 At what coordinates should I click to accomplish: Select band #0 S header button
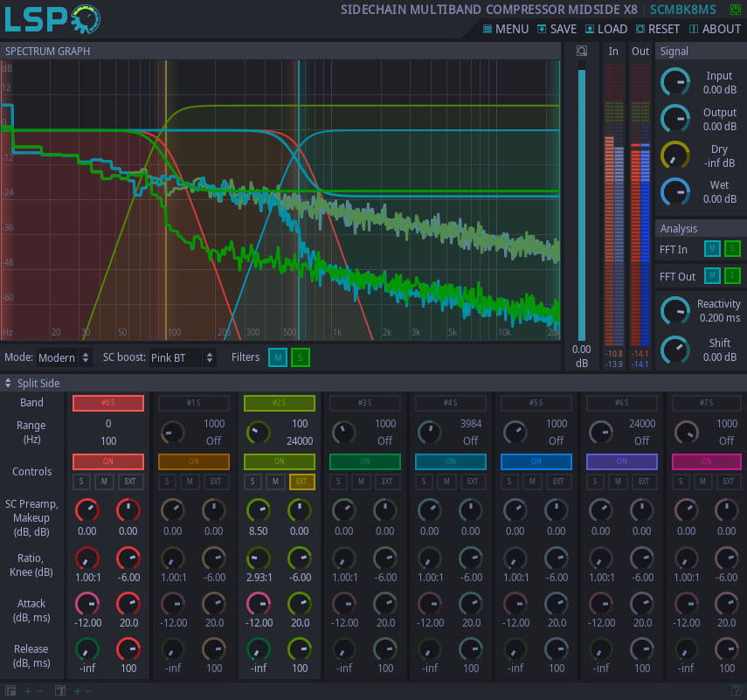108,403
